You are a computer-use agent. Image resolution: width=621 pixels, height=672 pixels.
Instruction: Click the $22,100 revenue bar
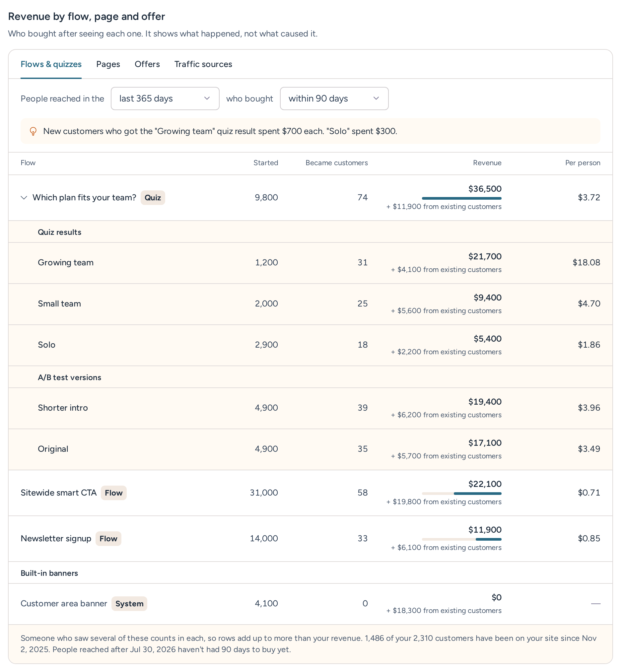461,494
